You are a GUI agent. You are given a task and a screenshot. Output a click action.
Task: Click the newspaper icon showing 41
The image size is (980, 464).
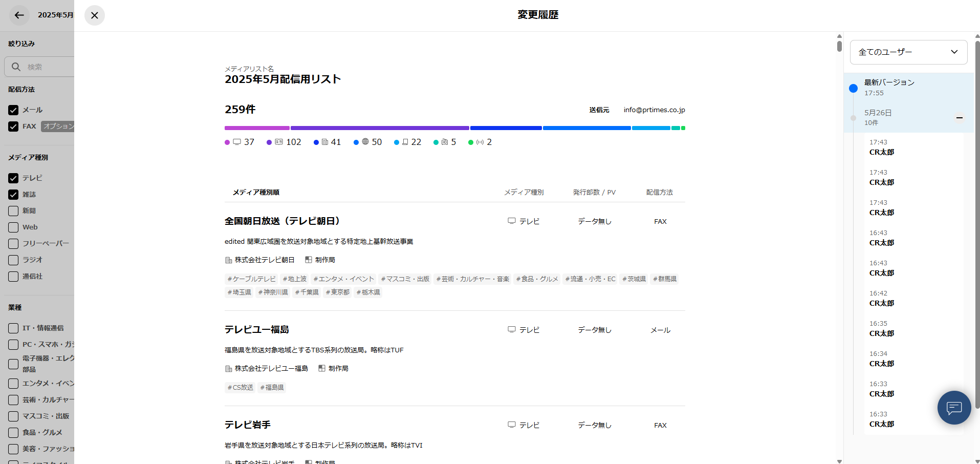[x=325, y=142]
